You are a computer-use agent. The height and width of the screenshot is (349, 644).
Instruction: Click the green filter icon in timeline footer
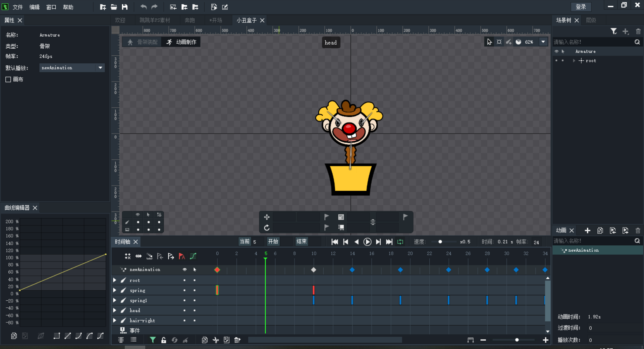[153, 340]
